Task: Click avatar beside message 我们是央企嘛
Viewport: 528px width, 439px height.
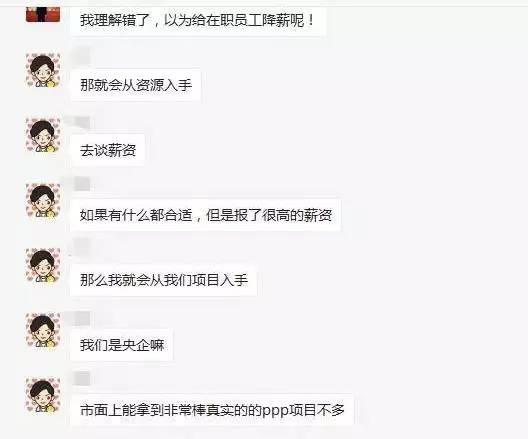Action: pyautogui.click(x=43, y=331)
